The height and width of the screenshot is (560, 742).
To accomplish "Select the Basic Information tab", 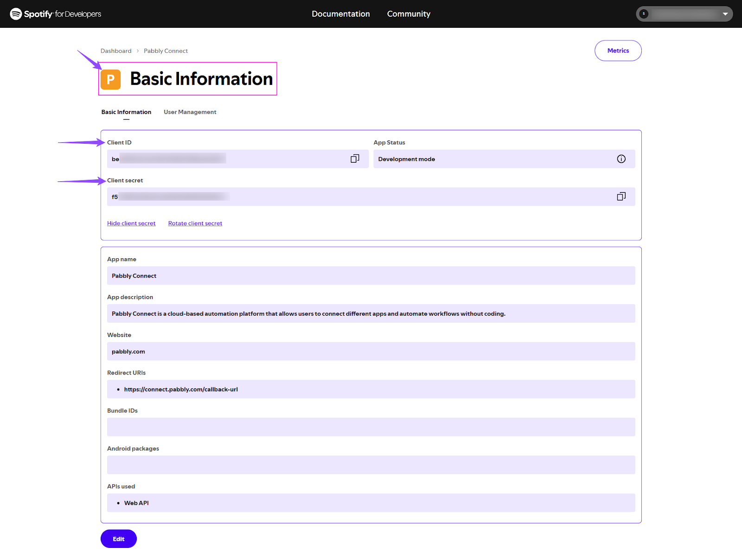I will point(126,112).
